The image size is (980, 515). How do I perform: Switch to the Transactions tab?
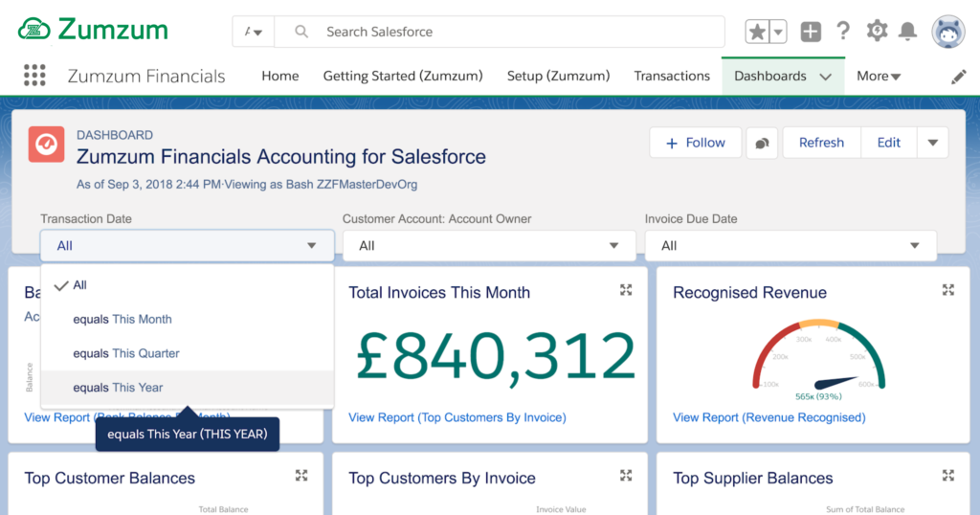pos(672,76)
